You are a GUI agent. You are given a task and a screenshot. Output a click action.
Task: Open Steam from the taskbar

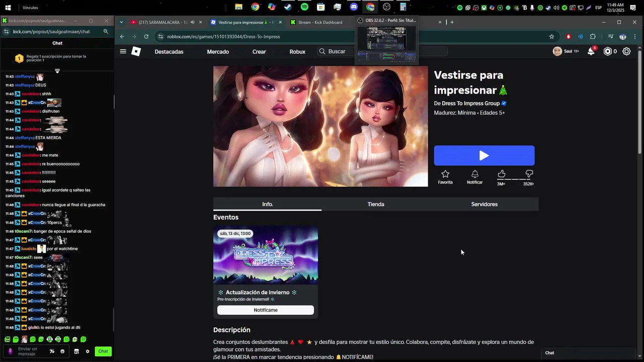click(x=288, y=7)
